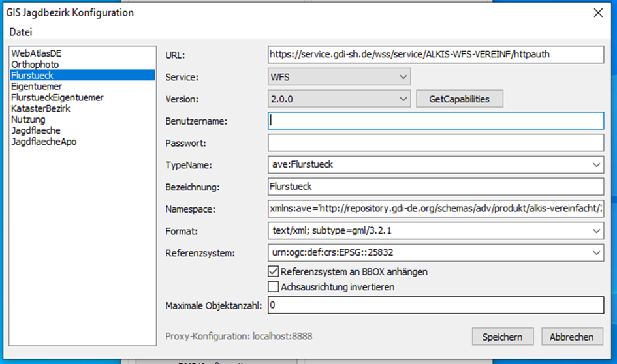Select the Nutzung list item
This screenshot has width=617, height=364.
pyautogui.click(x=28, y=119)
